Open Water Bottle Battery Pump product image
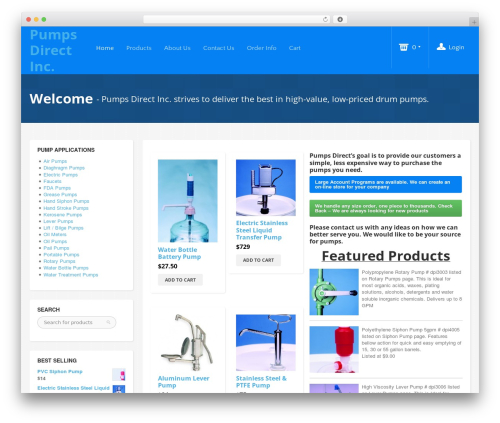This screenshot has width=500, height=423. coord(188,201)
